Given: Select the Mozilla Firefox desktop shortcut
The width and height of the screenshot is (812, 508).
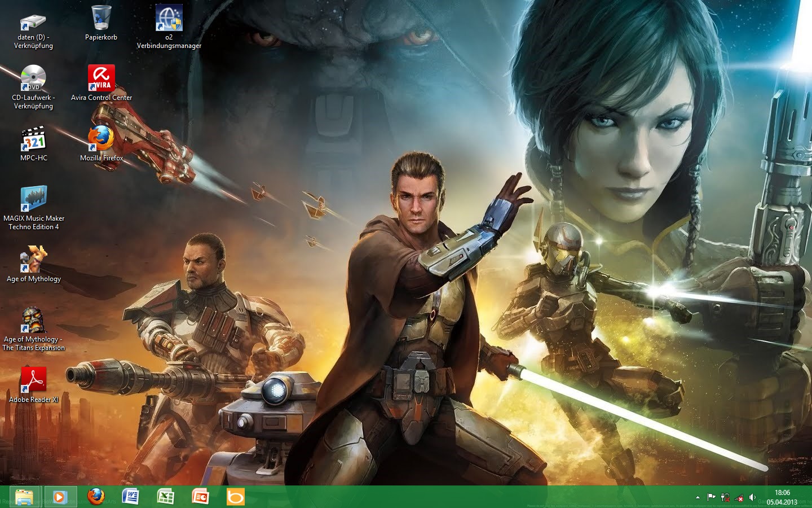Looking at the screenshot, I should 101,139.
